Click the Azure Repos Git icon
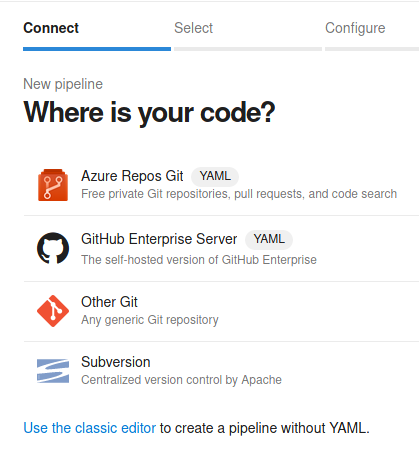Screen dimensions: 419x452 (x=53, y=185)
